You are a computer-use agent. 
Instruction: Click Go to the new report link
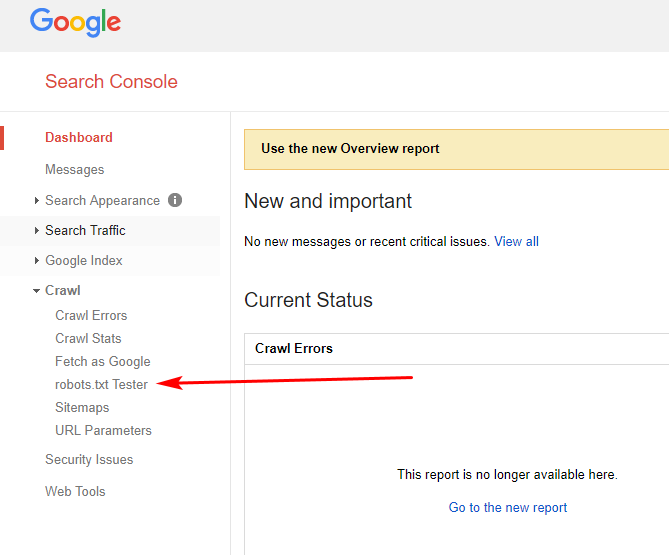[x=508, y=507]
